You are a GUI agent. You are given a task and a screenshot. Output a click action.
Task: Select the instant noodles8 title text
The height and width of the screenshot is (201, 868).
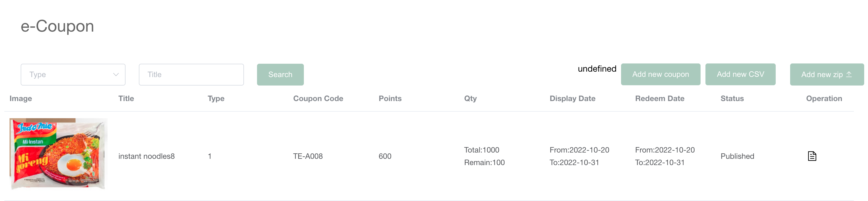(x=146, y=156)
